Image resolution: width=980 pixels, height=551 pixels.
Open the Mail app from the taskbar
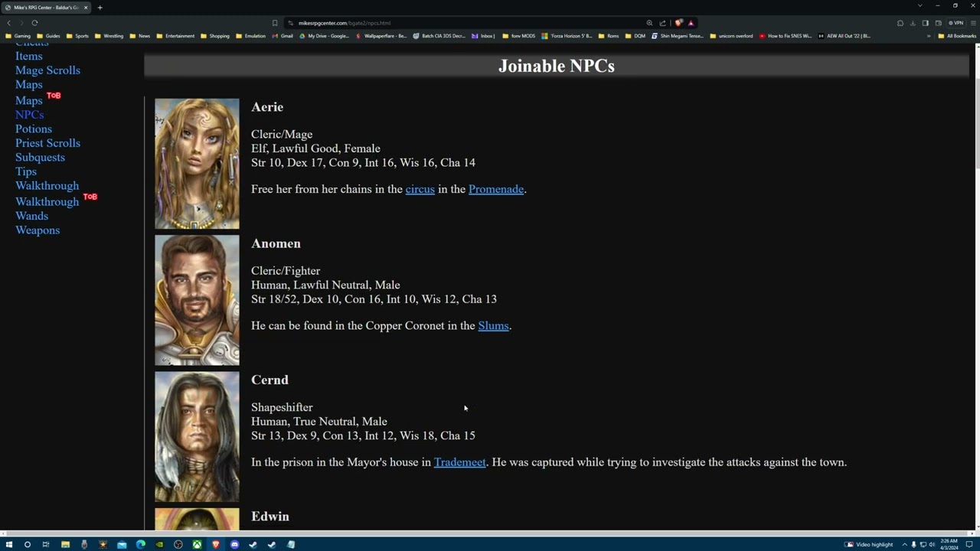coord(122,544)
